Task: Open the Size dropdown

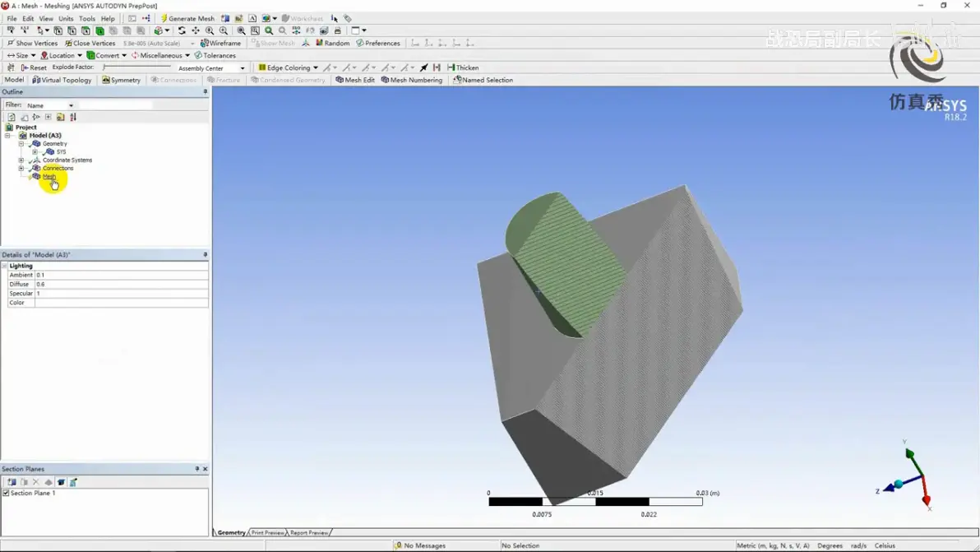Action: (x=21, y=56)
